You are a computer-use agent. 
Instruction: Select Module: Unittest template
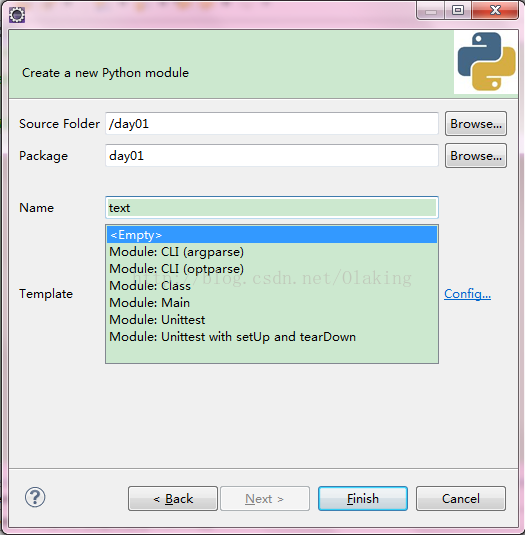272,320
